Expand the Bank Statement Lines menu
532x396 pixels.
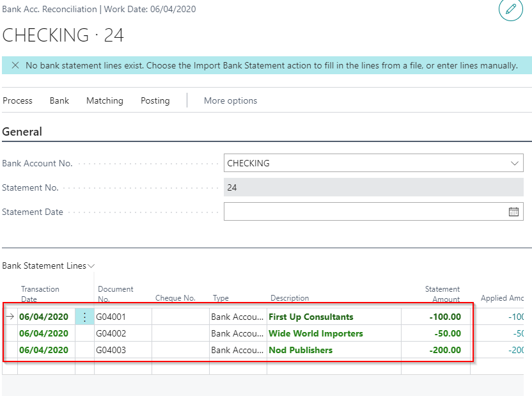tap(48, 265)
